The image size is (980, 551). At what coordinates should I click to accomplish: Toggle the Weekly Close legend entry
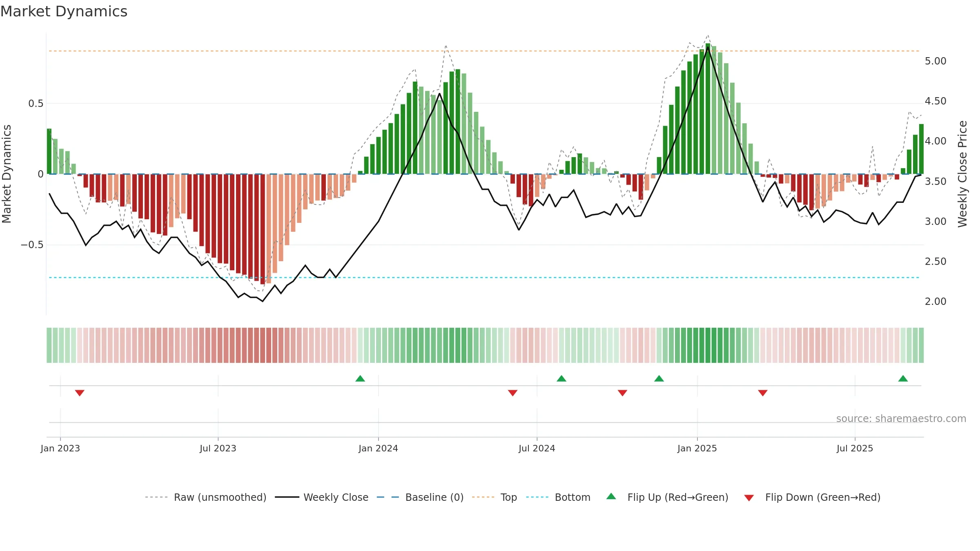coord(322,497)
